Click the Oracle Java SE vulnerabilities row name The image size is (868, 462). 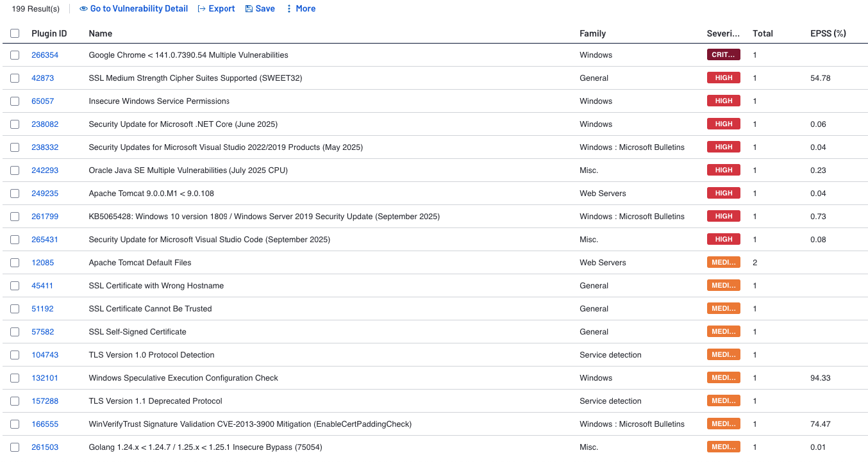click(x=188, y=170)
